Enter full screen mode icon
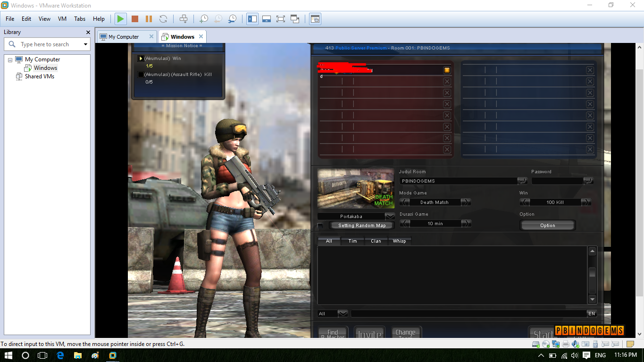 [x=281, y=19]
